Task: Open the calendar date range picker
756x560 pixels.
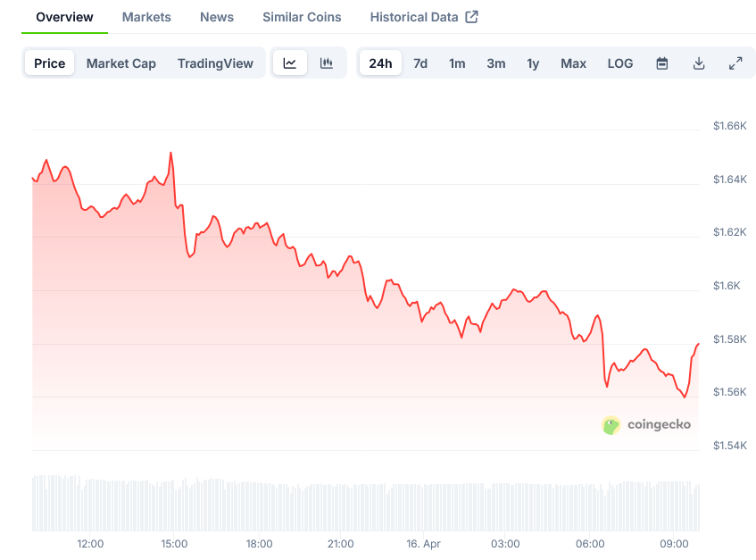Action: [662, 63]
